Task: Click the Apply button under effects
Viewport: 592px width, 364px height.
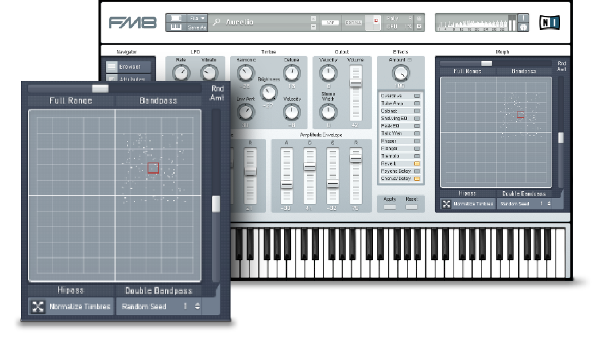Action: [x=389, y=206]
